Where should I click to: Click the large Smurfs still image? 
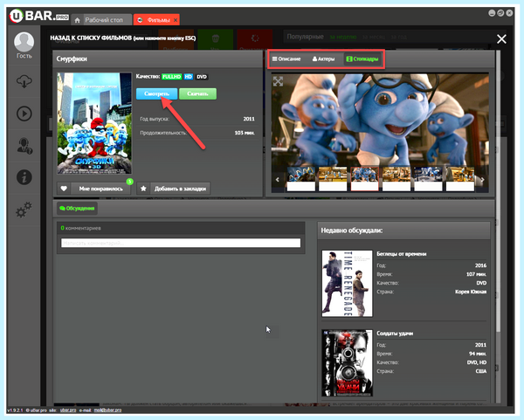(380, 120)
